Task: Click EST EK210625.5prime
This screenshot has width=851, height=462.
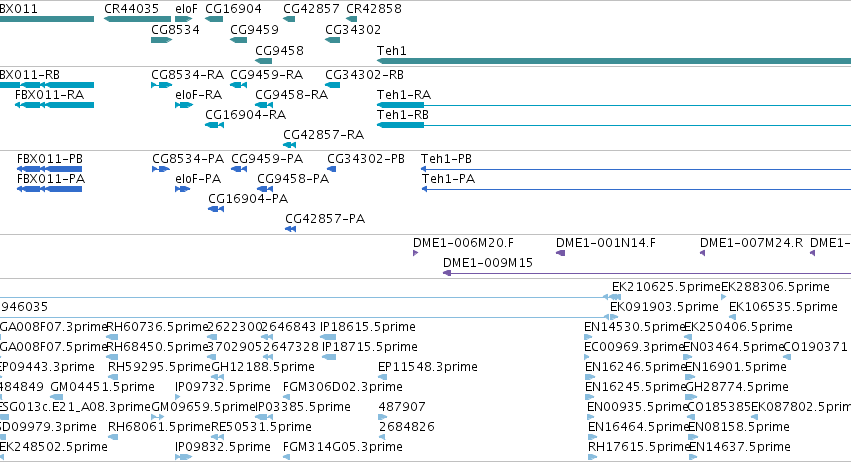Action: click(666, 287)
